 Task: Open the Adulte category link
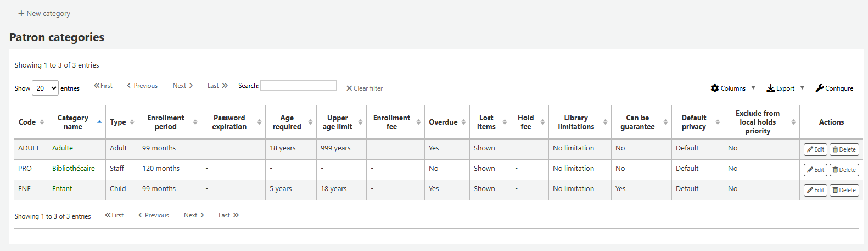coord(63,148)
